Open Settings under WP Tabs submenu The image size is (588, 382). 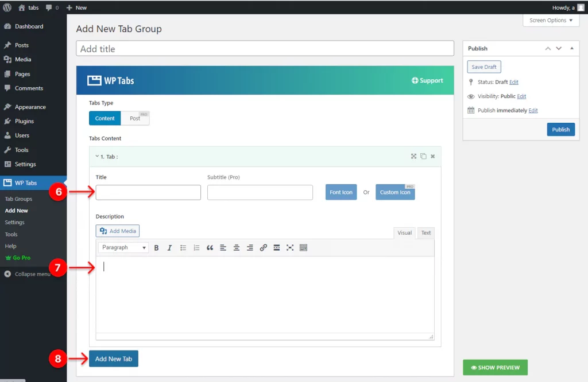pyautogui.click(x=14, y=222)
